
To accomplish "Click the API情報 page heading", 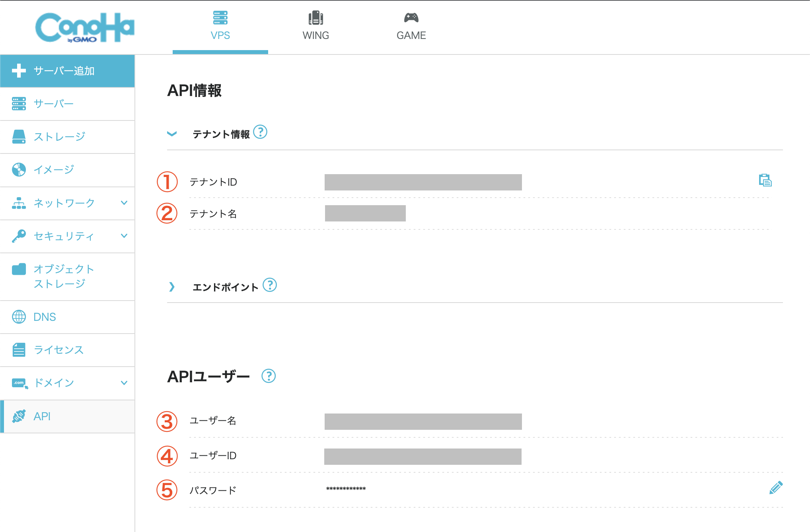I will coord(195,91).
